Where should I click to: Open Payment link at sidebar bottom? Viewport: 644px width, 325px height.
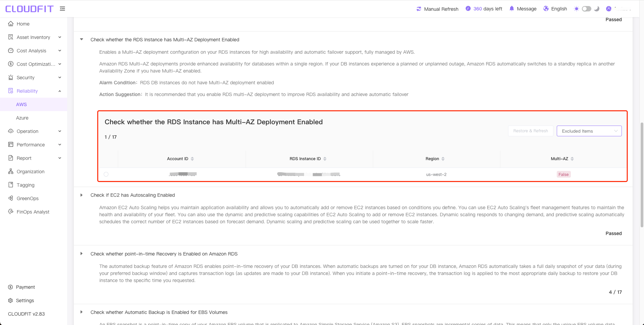26,287
